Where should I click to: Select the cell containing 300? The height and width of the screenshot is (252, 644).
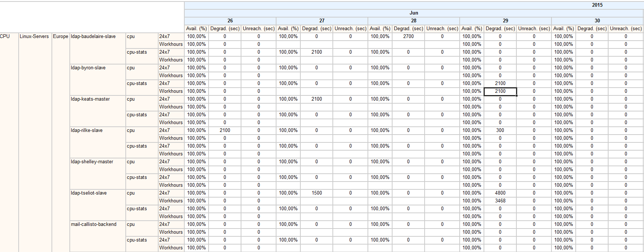[500, 130]
